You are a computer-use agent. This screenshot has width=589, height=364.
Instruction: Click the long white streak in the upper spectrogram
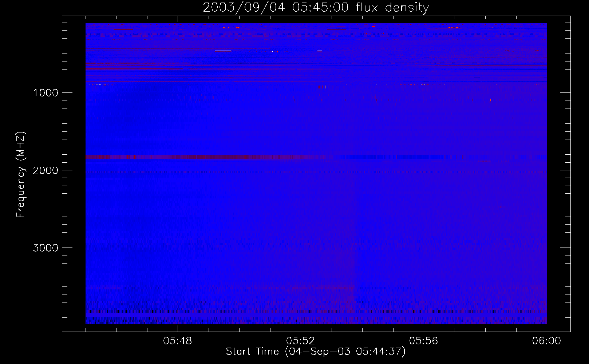pyautogui.click(x=223, y=51)
